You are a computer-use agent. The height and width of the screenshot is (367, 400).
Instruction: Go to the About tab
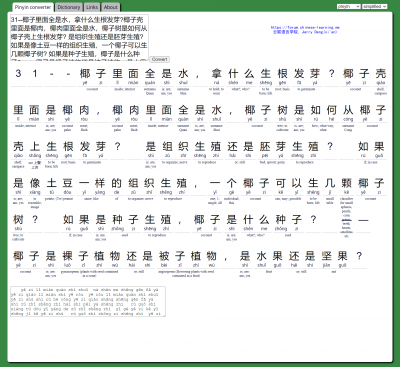click(110, 7)
